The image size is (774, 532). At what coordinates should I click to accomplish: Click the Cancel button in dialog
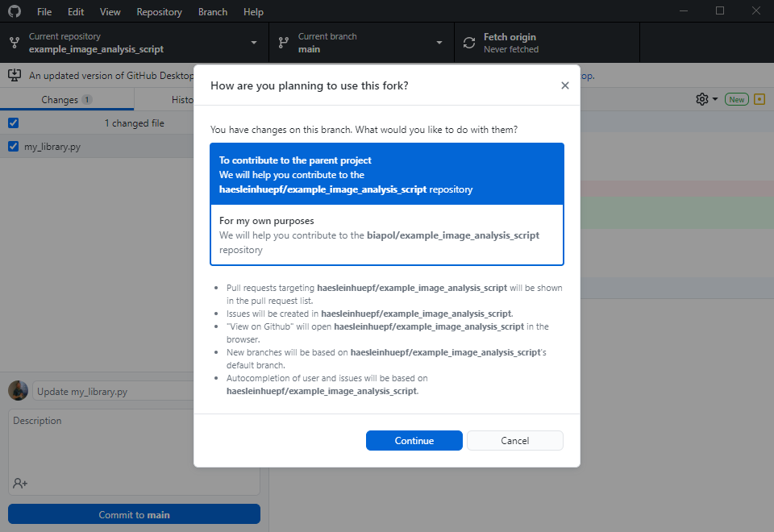tap(514, 441)
